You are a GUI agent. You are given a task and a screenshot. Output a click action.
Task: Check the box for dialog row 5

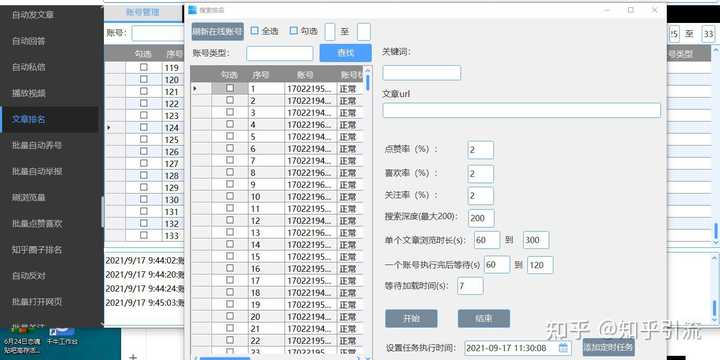click(x=230, y=136)
